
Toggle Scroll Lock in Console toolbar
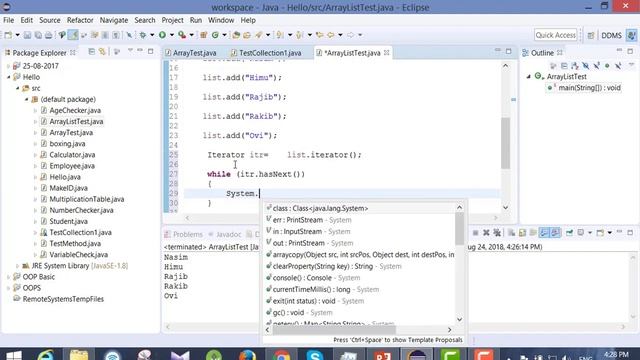point(522,233)
